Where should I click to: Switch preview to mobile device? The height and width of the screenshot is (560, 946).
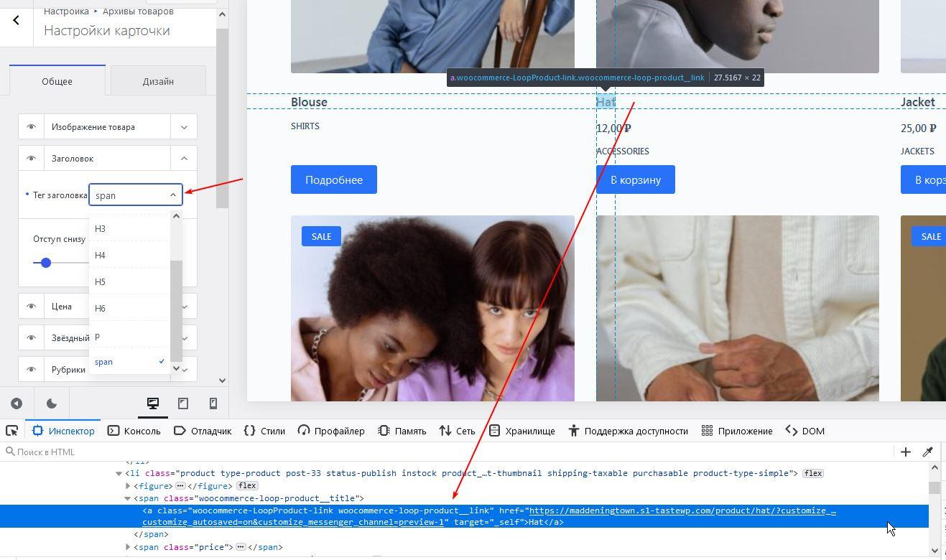point(213,403)
